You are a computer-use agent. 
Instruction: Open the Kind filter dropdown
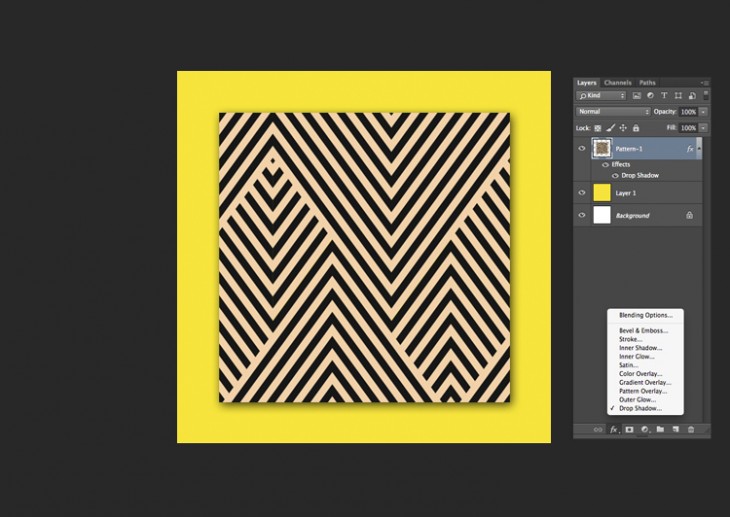(x=601, y=95)
